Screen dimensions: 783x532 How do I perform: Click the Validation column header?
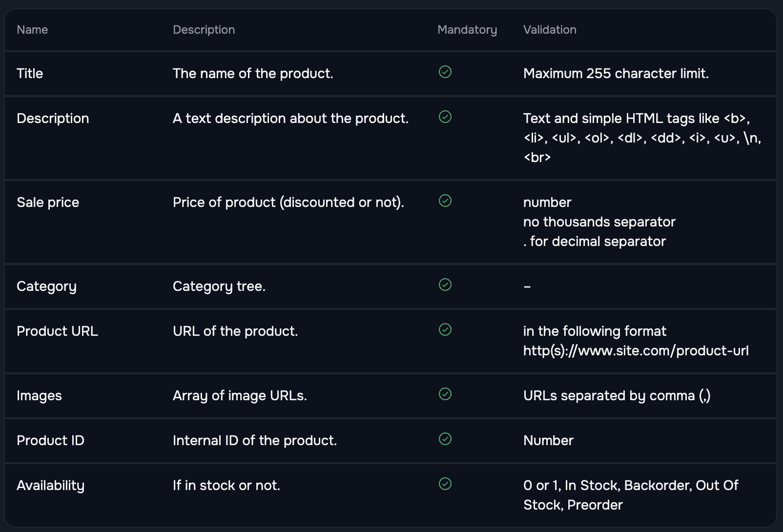click(x=550, y=30)
